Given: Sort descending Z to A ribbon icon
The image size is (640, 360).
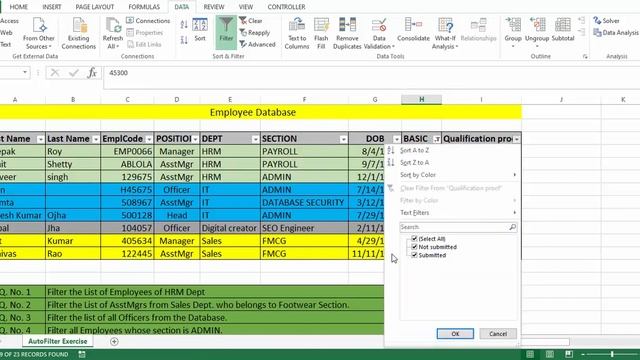Looking at the screenshot, I should [184, 40].
